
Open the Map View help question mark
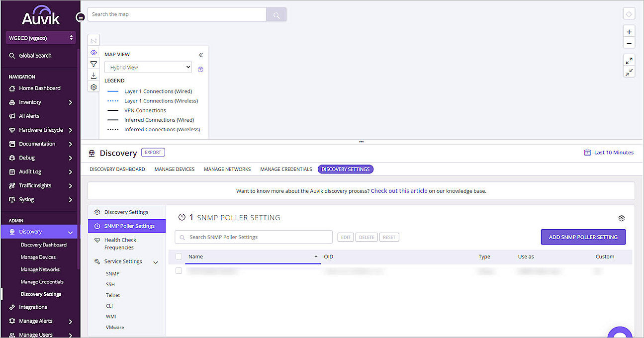(200, 69)
